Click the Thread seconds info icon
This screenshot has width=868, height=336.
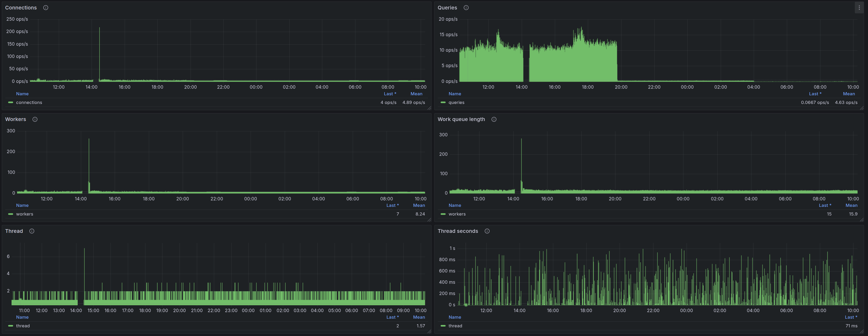tap(487, 231)
